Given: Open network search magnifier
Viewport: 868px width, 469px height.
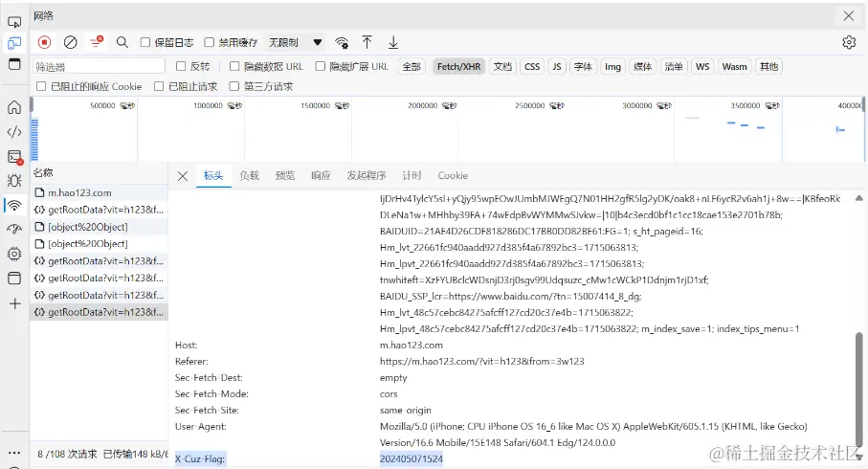Looking at the screenshot, I should point(122,42).
